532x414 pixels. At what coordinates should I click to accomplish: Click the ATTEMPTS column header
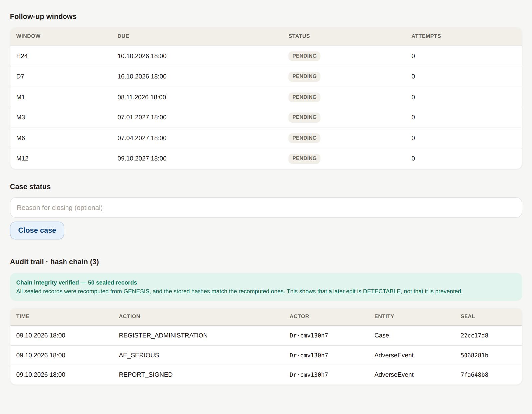pos(426,36)
